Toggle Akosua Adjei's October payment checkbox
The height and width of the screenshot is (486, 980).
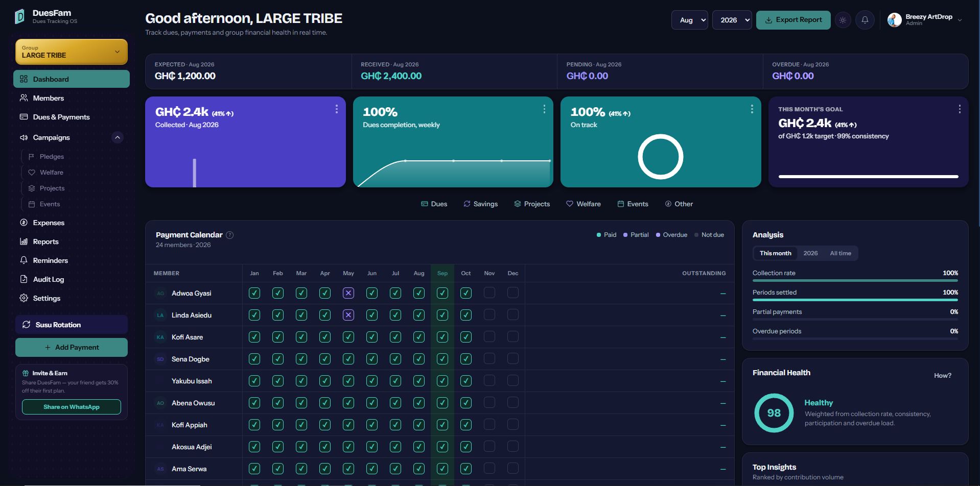pyautogui.click(x=466, y=447)
